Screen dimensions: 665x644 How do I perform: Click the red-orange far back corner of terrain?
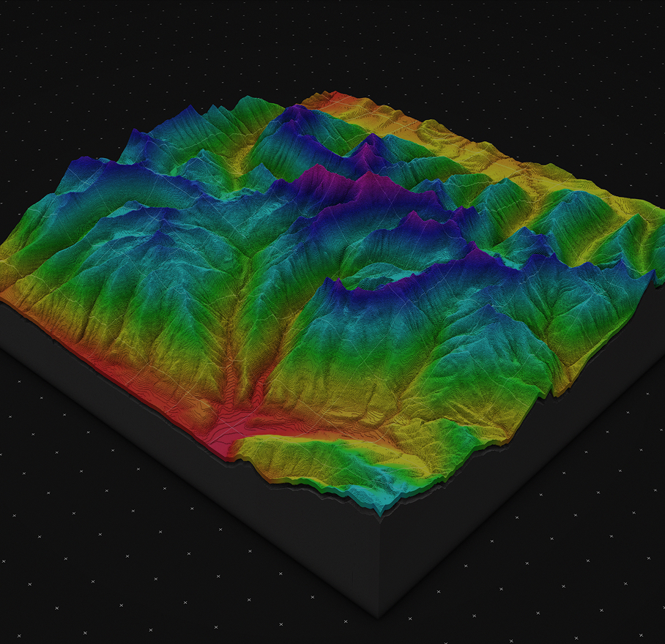tap(333, 97)
